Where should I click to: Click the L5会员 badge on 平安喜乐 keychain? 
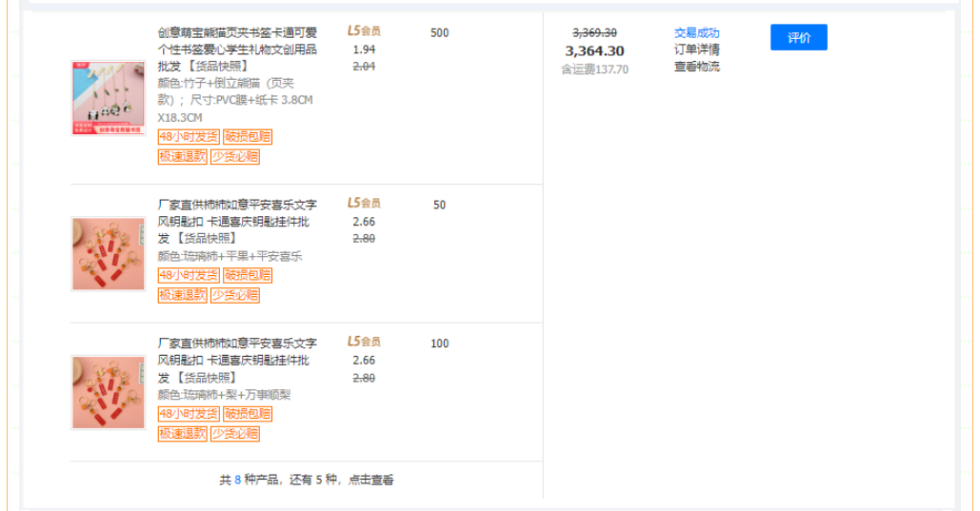pos(363,204)
